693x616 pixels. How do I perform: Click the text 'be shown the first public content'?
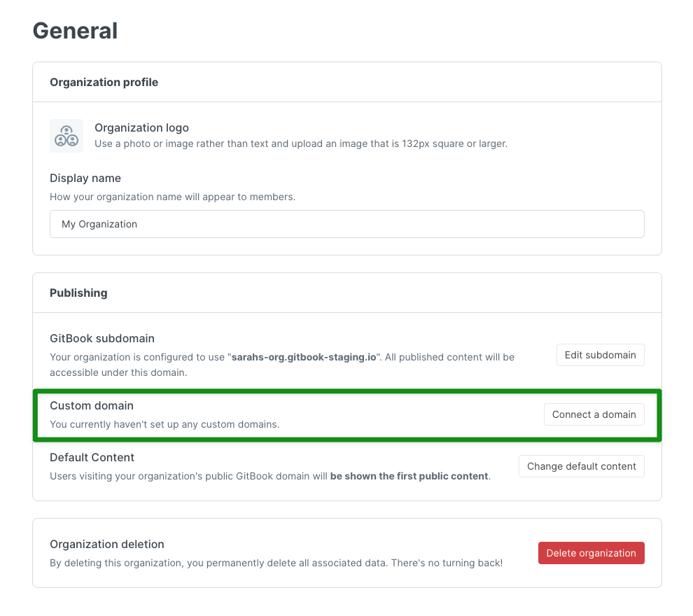pyautogui.click(x=409, y=476)
